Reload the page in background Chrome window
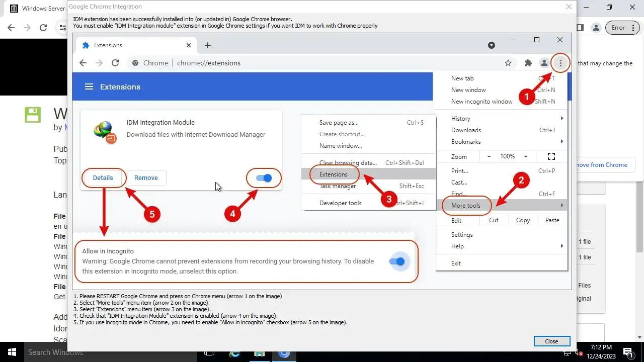Viewport: 644px width, 362px height. tap(43, 28)
